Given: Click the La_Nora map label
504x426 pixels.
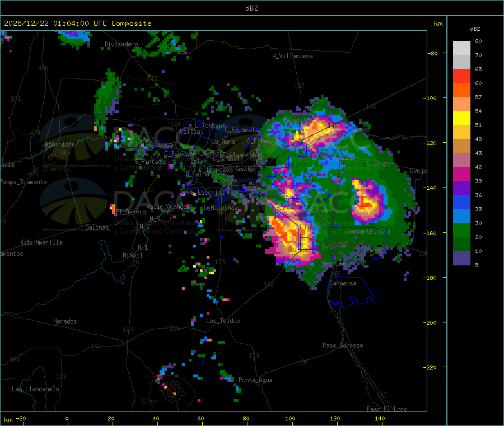Looking at the screenshot, I should (223, 142).
